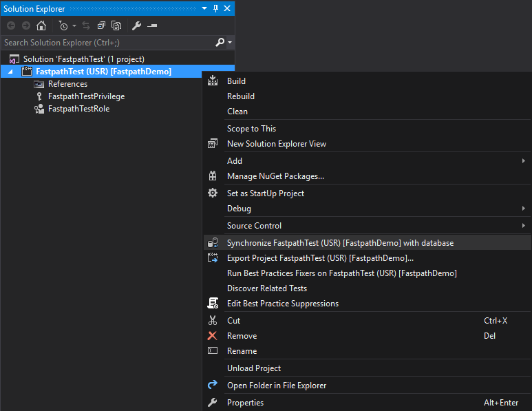The image size is (532, 411).
Task: Select the FastpathTestPrivilege item
Action: 86,96
